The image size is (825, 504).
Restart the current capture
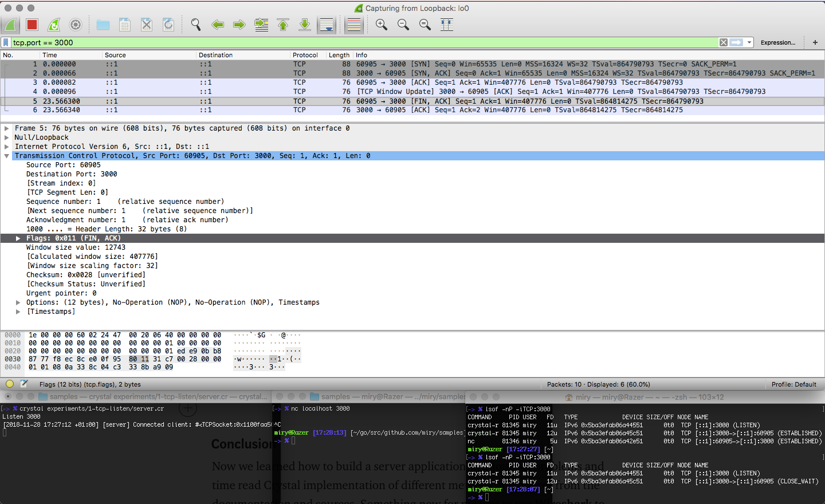coord(54,25)
